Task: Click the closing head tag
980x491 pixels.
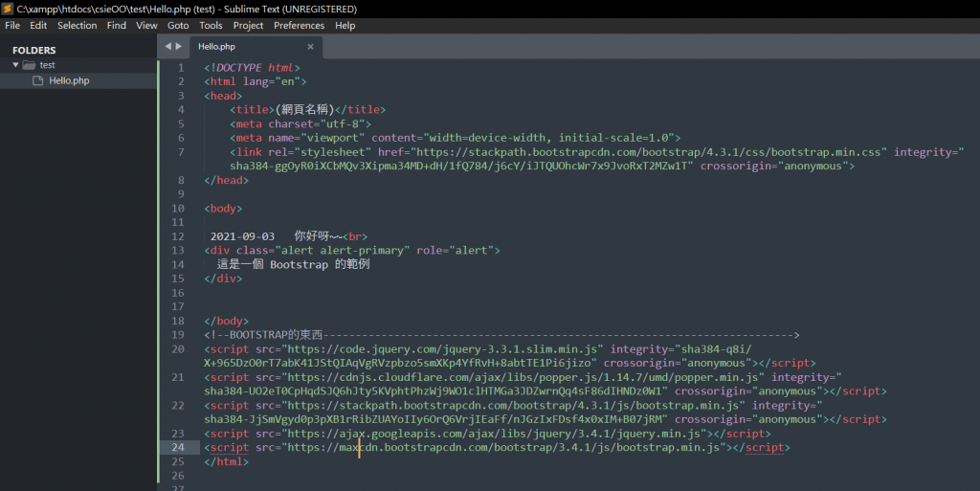Action: pyautogui.click(x=226, y=180)
